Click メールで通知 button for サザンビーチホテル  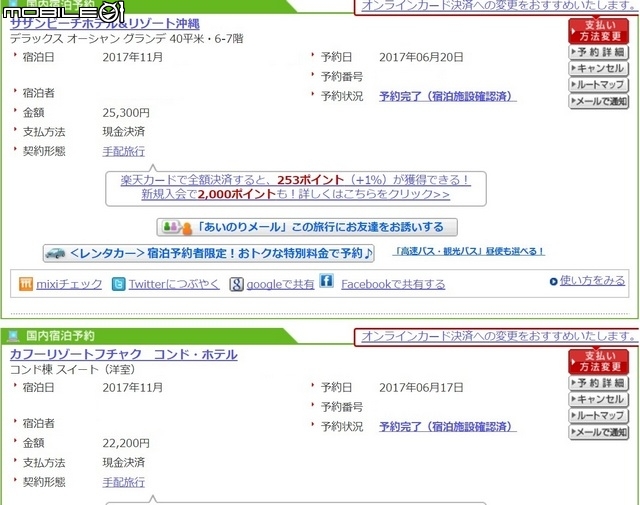(598, 101)
